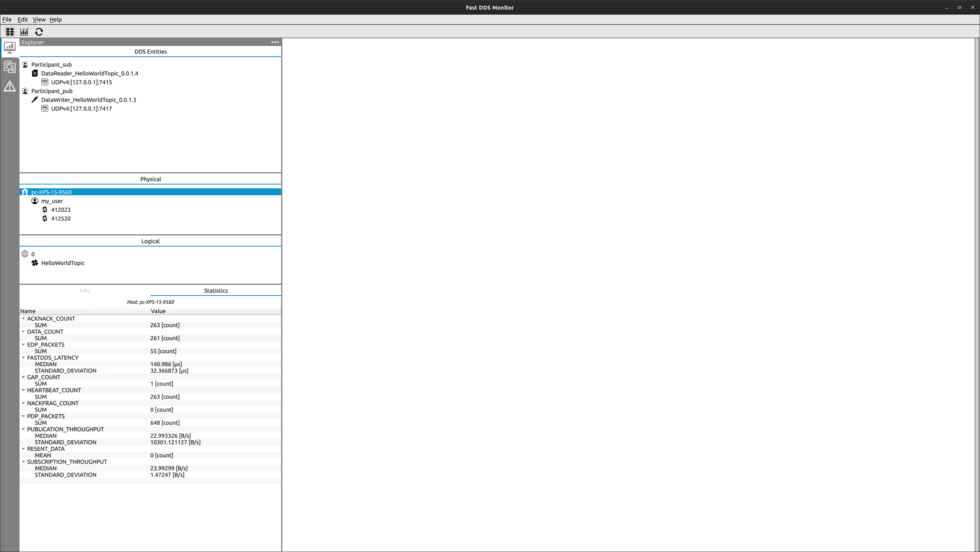The width and height of the screenshot is (980, 552).
Task: Collapse the ACKNACK_COUNT row
Action: pos(23,318)
